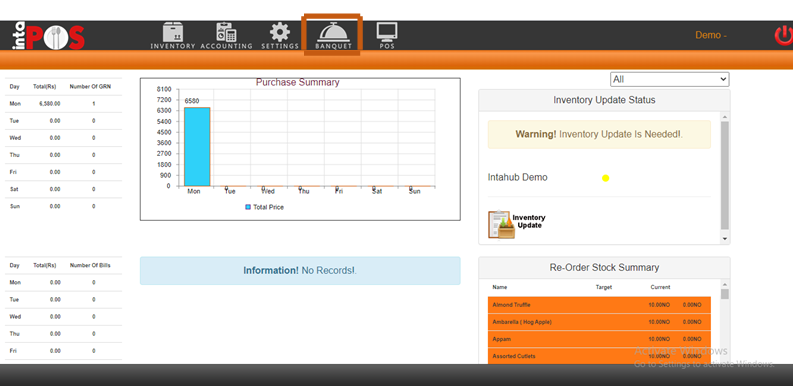Click the inventory status scroll down arrow
This screenshot has height=386, width=793.
(x=725, y=239)
